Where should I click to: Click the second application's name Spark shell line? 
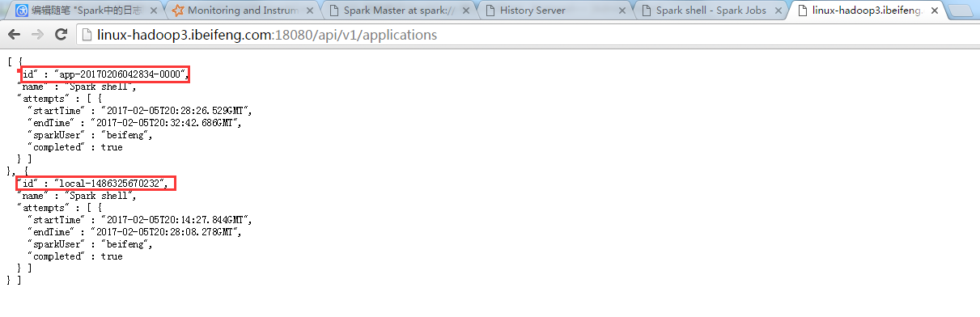point(77,196)
